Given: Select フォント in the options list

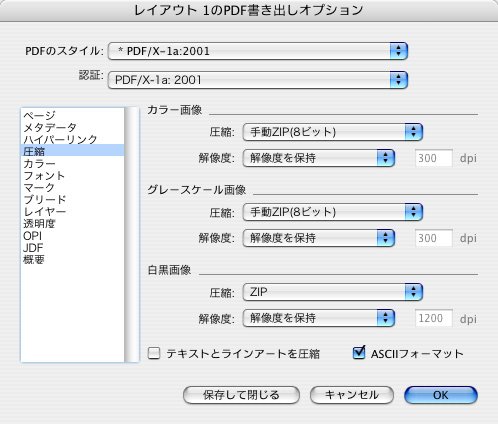Looking at the screenshot, I should click(x=72, y=175).
